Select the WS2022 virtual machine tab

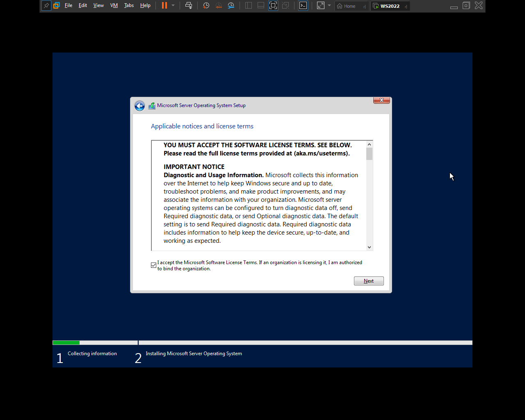390,6
